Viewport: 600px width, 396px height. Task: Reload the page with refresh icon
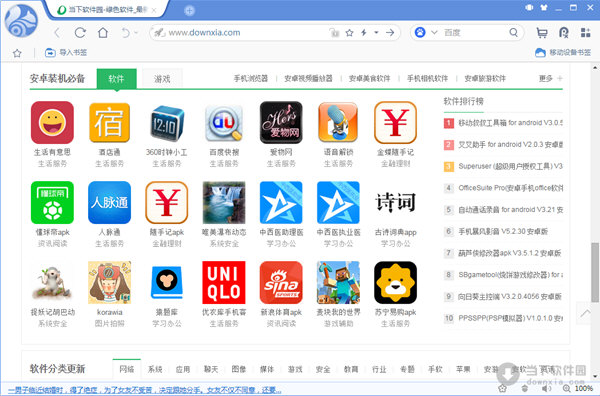point(80,33)
